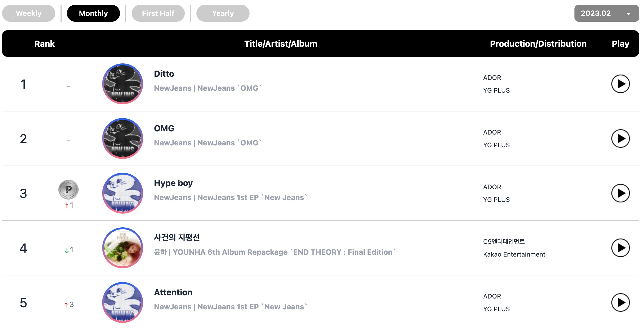Open NewJeans 1st EP link under Attention
644x329 pixels.
click(x=252, y=307)
